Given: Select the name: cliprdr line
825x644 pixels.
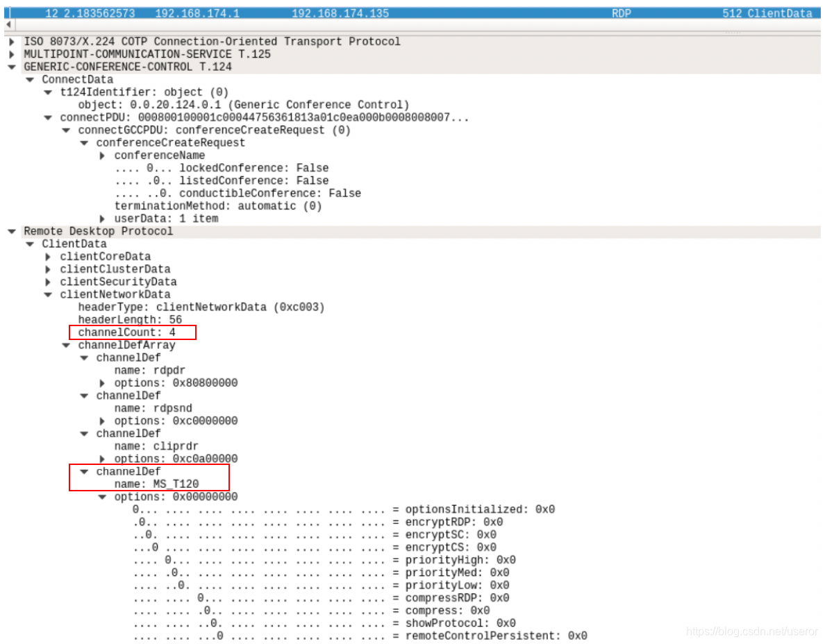Looking at the screenshot, I should click(156, 446).
